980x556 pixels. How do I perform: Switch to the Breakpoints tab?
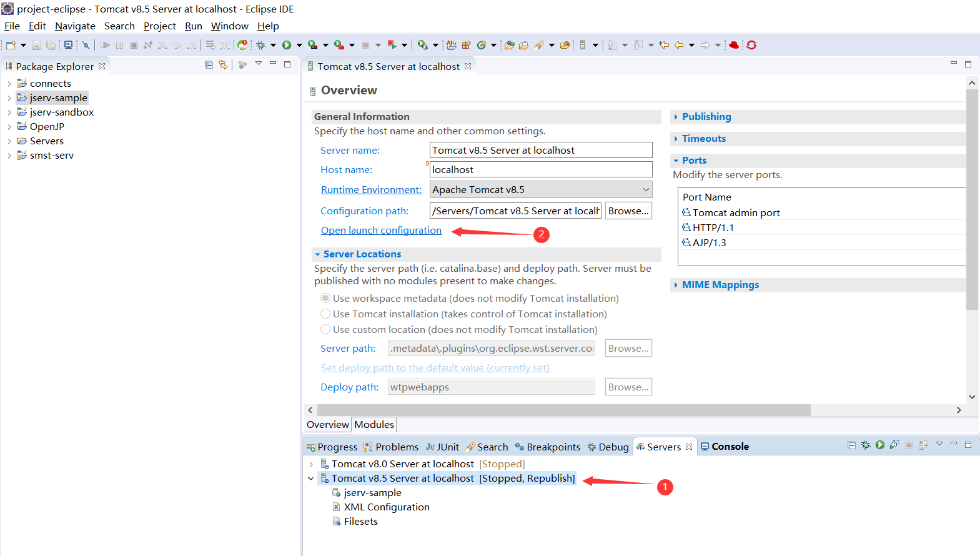[x=548, y=447]
